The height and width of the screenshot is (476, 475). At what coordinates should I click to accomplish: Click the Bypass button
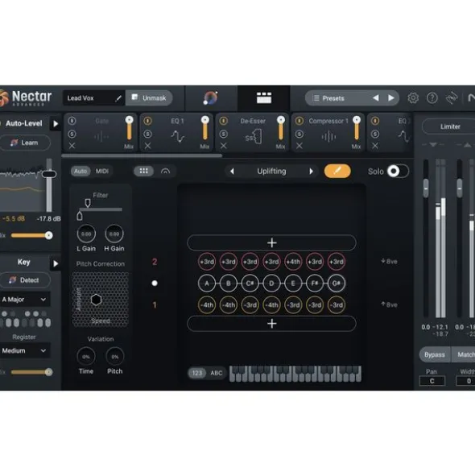pos(435,354)
